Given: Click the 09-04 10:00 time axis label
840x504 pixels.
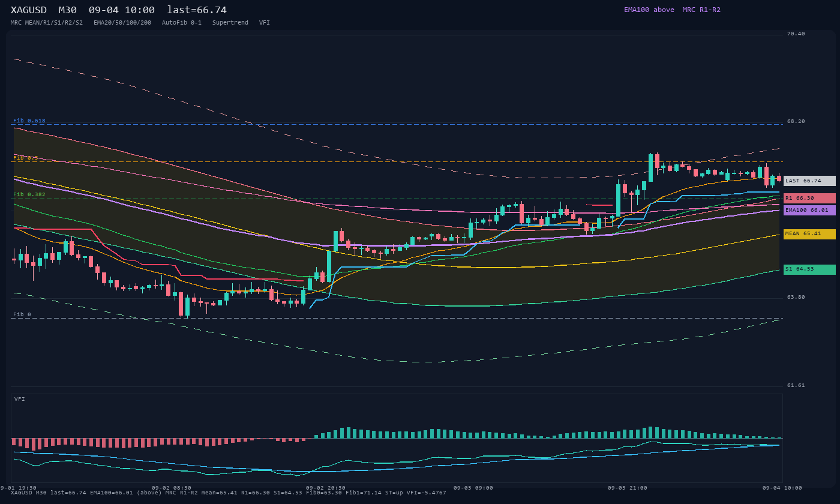Looking at the screenshot, I should (782, 488).
